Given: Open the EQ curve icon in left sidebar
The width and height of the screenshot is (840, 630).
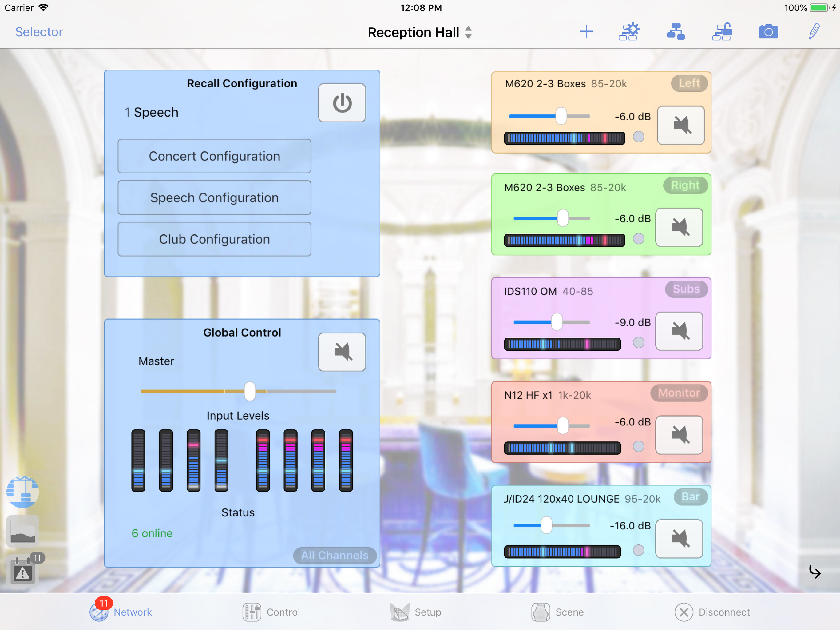Looking at the screenshot, I should click(x=23, y=531).
